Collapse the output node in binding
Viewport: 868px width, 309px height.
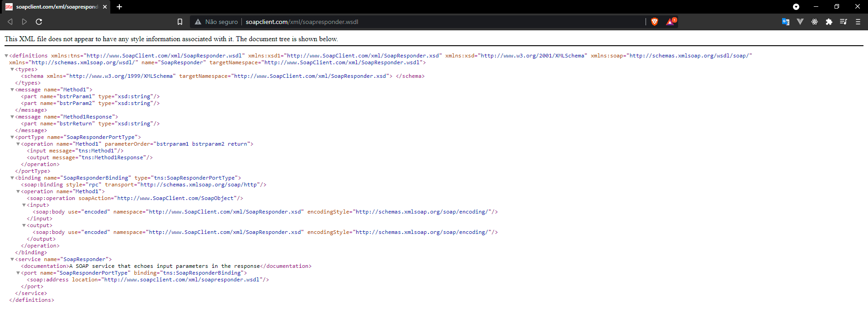[x=24, y=225]
